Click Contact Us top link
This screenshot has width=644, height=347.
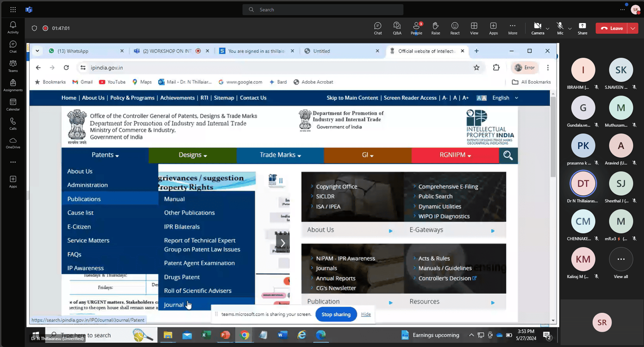[253, 98]
